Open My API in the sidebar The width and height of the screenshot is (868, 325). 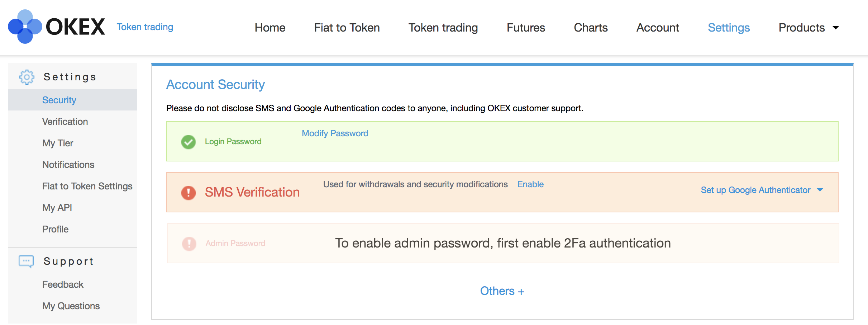pyautogui.click(x=57, y=208)
